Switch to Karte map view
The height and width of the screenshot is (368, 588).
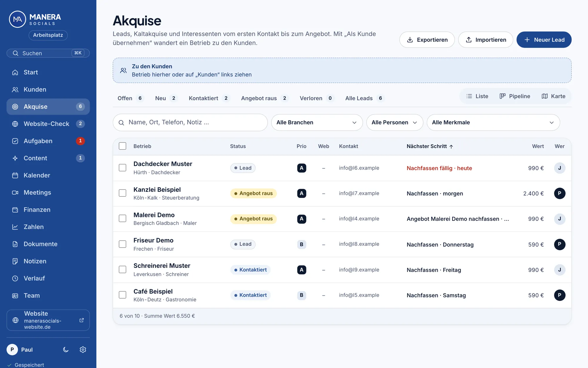[553, 96]
